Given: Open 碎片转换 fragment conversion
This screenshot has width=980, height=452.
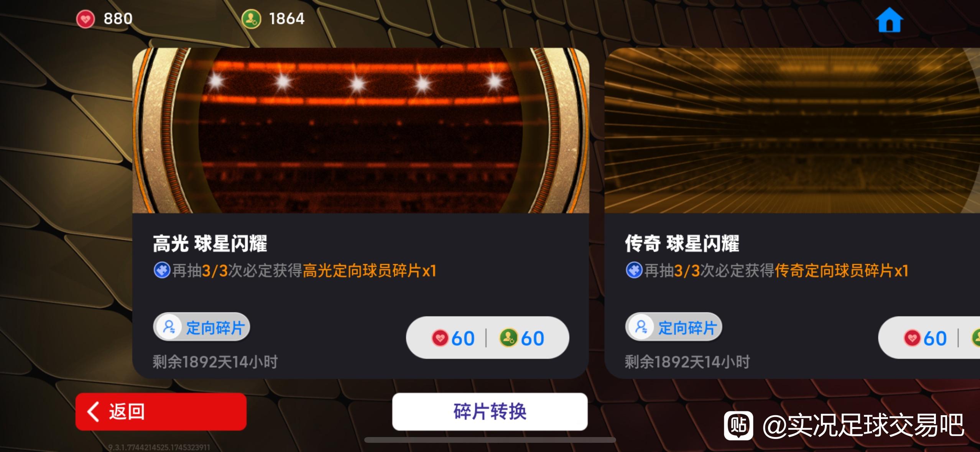Looking at the screenshot, I should click(x=490, y=412).
